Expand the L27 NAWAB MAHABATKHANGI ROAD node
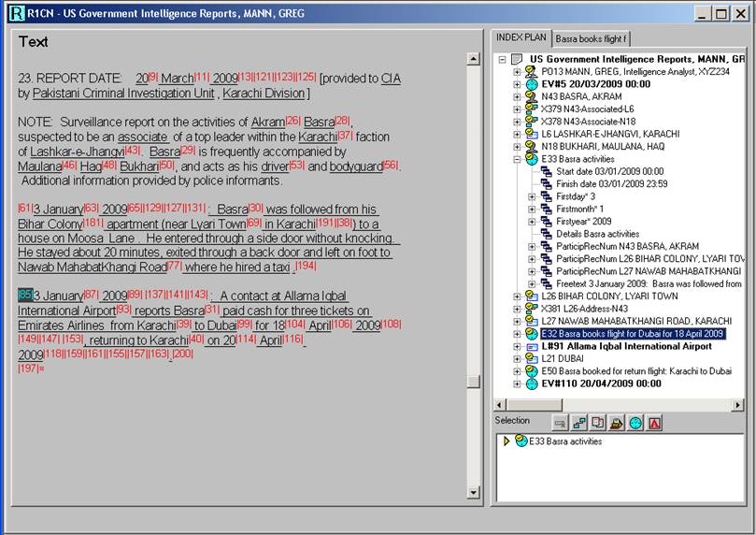This screenshot has height=535, width=756. pos(517,322)
